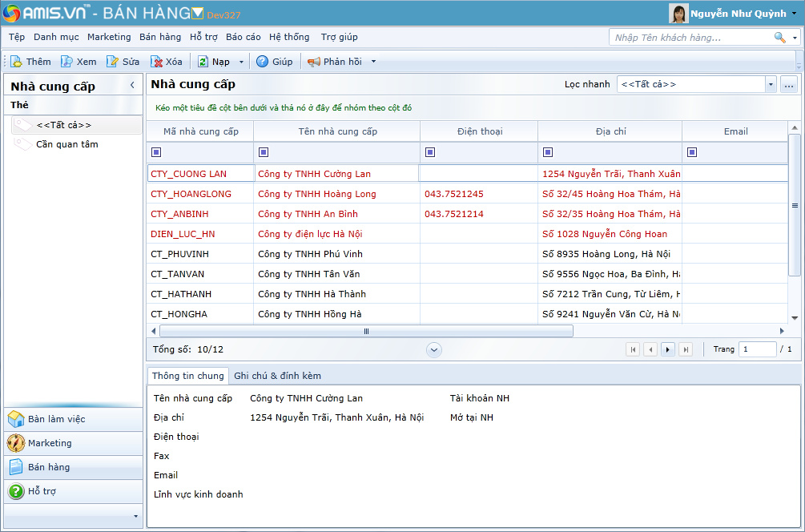Switch to Ghi chú & đính kèm tab

(277, 376)
